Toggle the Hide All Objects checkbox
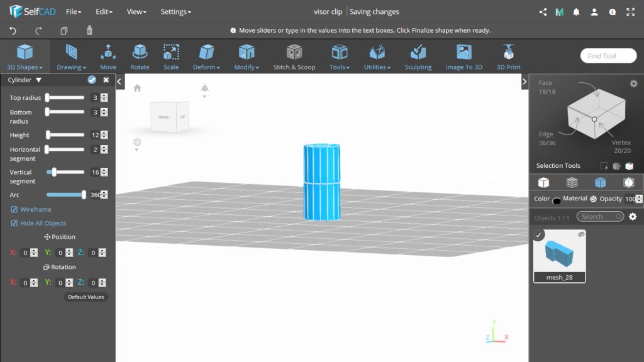644x362 pixels. click(x=14, y=223)
